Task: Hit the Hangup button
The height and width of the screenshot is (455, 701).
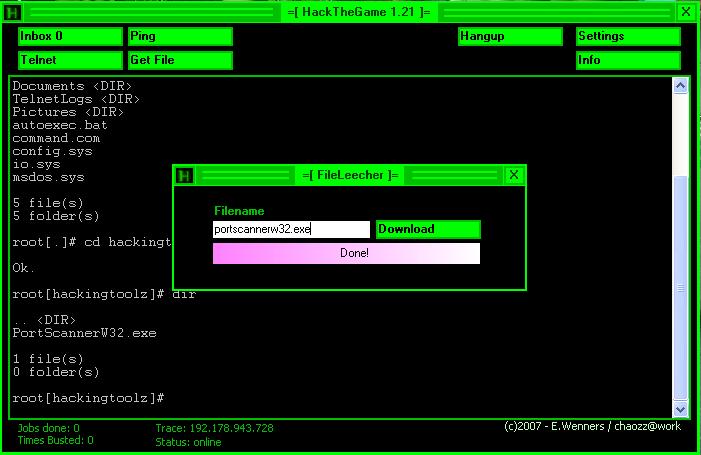Action: pos(510,36)
